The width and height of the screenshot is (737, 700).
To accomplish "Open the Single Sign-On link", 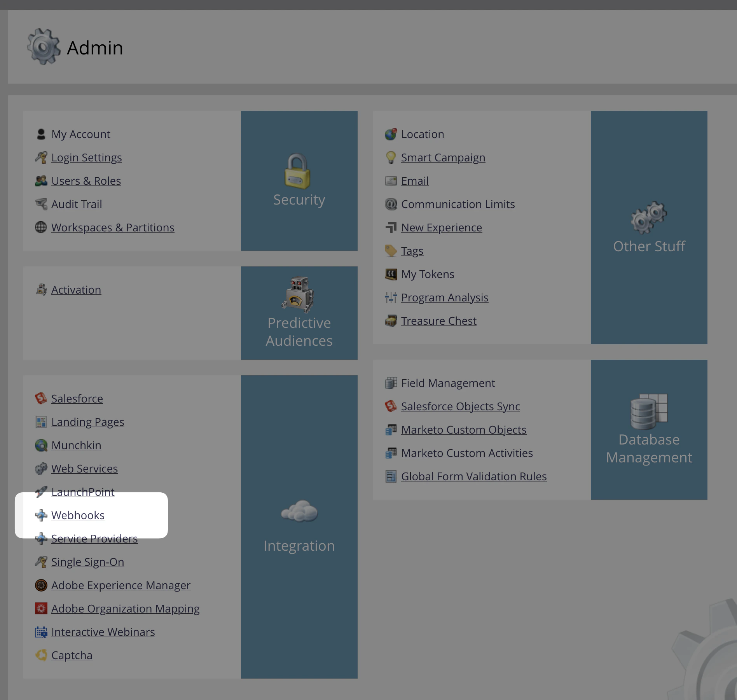I will click(88, 562).
